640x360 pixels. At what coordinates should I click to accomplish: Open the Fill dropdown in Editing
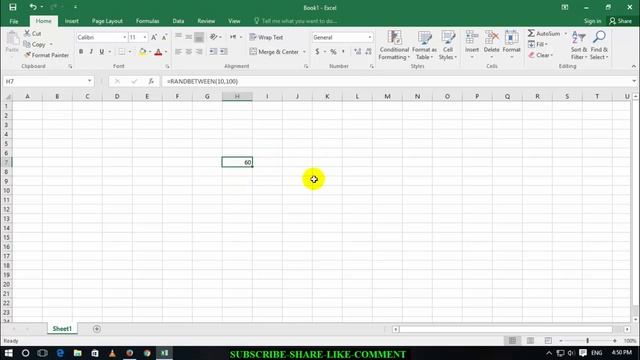pyautogui.click(x=538, y=44)
